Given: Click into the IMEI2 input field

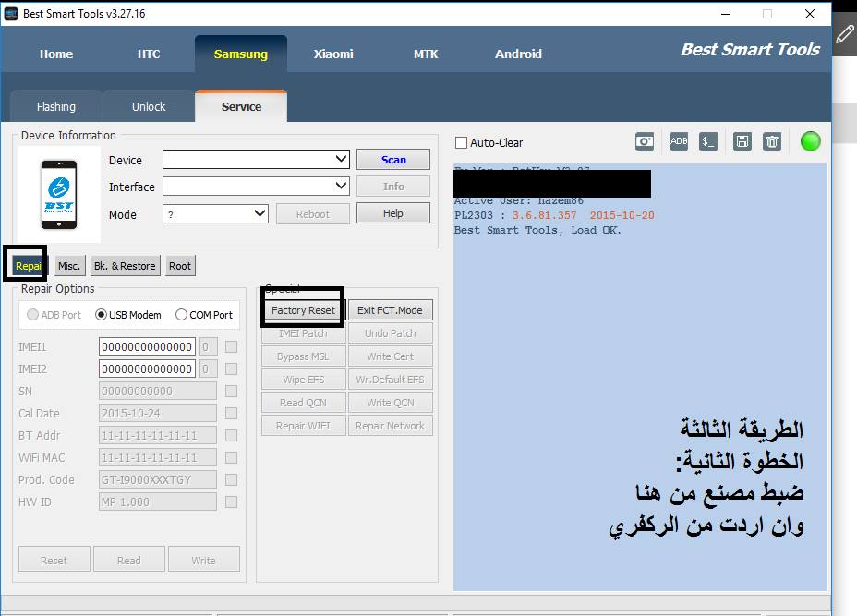Looking at the screenshot, I should click(147, 368).
